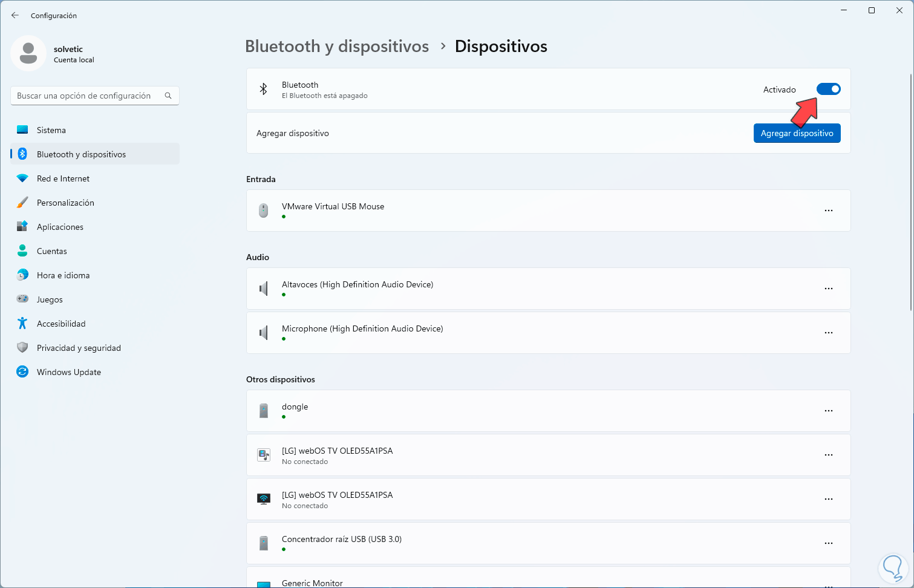The image size is (914, 588).
Task: Click the Windows Update sidebar icon
Action: [22, 372]
